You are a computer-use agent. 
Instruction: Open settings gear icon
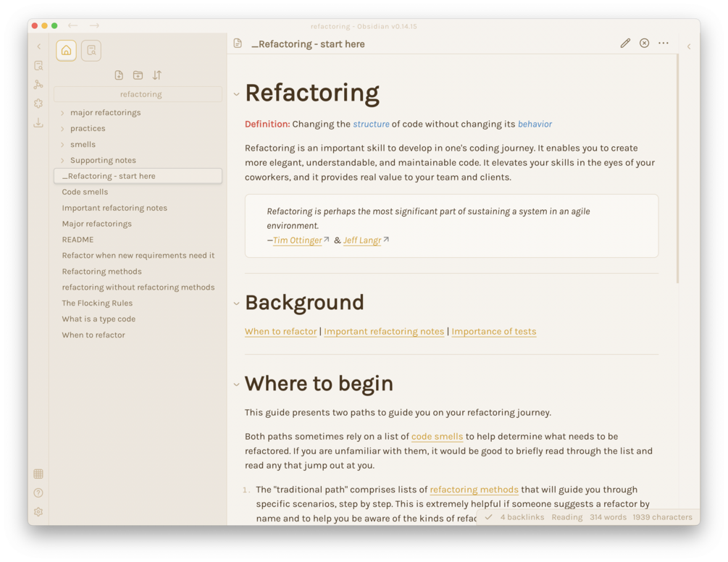[x=38, y=512]
